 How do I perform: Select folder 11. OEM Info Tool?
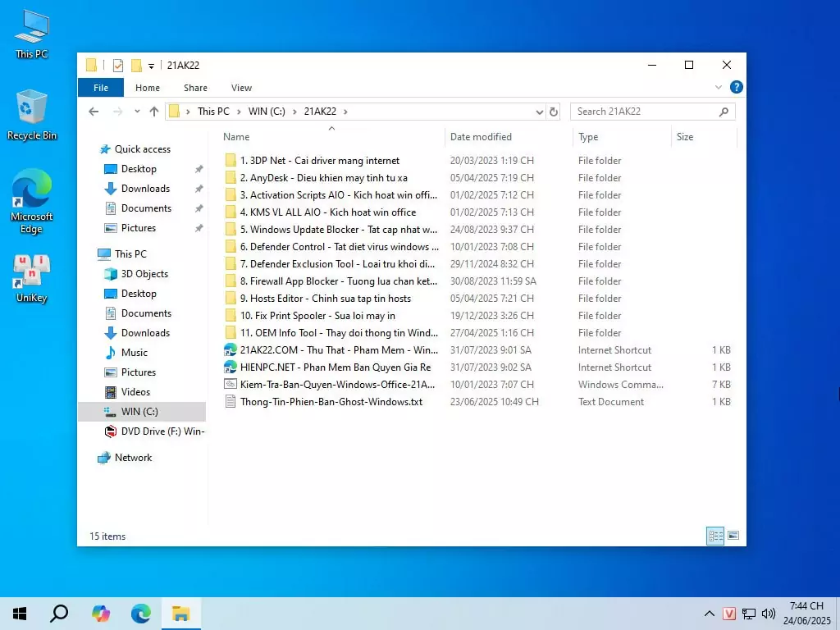(x=339, y=333)
